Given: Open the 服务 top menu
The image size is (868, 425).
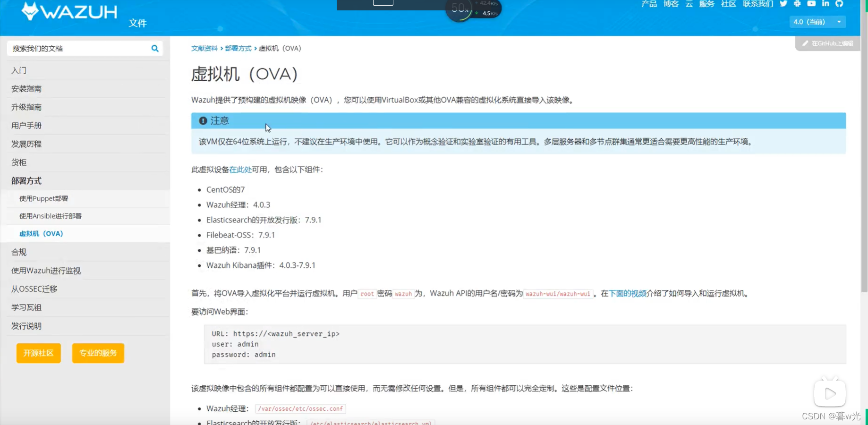Looking at the screenshot, I should pyautogui.click(x=706, y=4).
